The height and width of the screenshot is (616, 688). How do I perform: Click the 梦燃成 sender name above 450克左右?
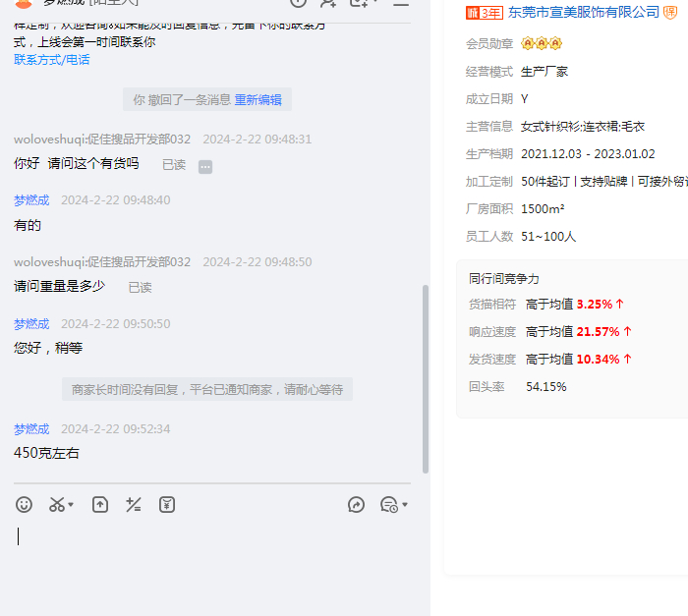[x=31, y=429]
